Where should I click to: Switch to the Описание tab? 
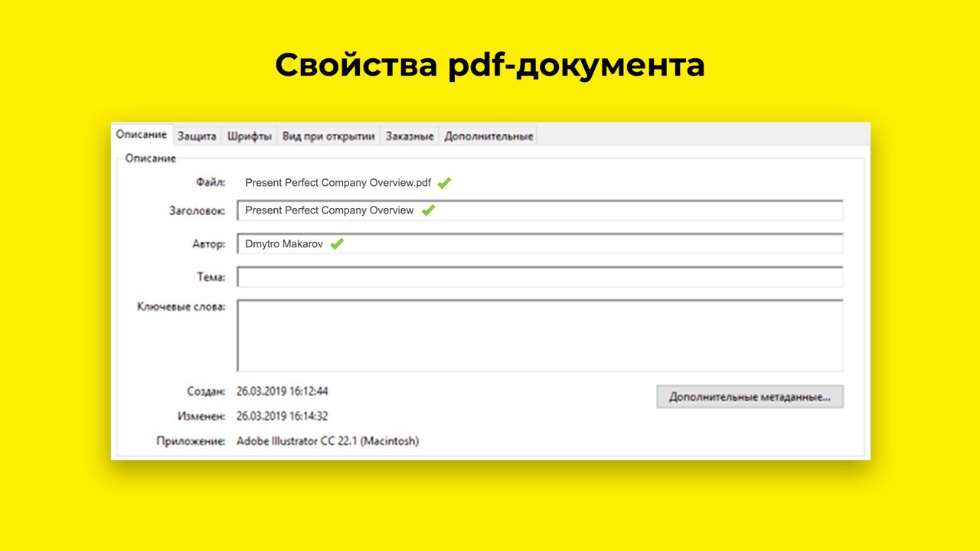[142, 135]
